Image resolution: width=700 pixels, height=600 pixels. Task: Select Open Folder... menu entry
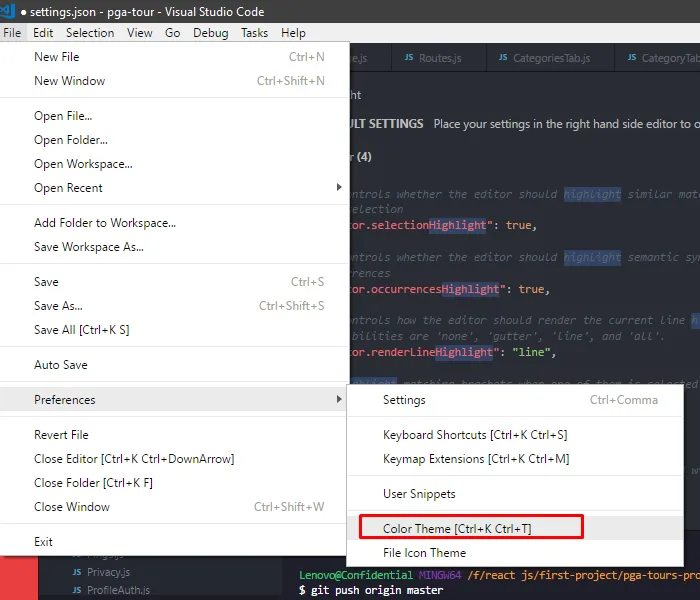(175, 140)
